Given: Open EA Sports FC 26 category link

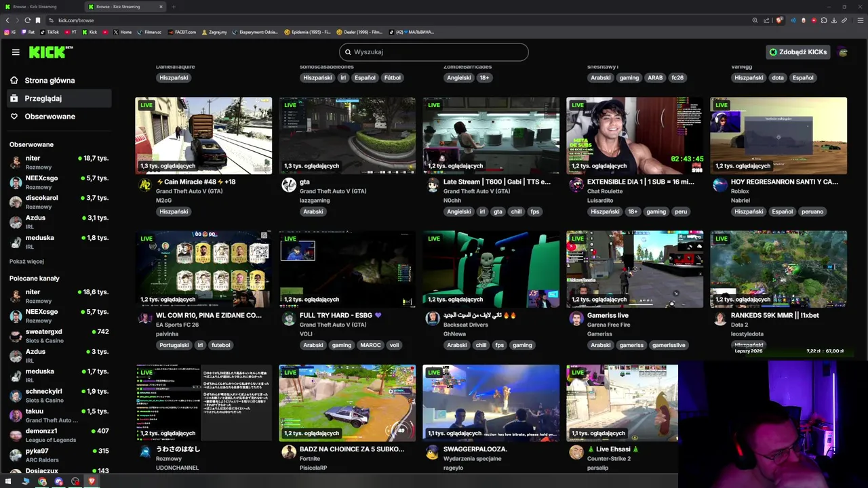Looking at the screenshot, I should pos(177,325).
